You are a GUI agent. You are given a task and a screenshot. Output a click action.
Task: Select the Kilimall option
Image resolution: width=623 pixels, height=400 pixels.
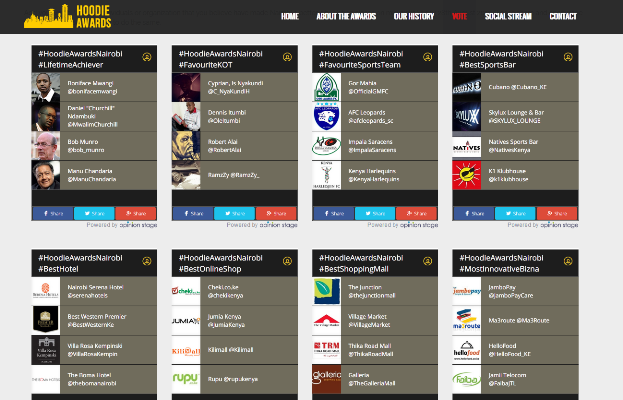coord(234,350)
